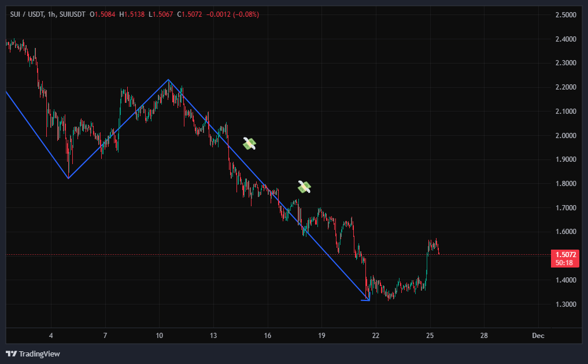Click the 1.3000 price axis label
The image size is (588, 364).
(565, 304)
